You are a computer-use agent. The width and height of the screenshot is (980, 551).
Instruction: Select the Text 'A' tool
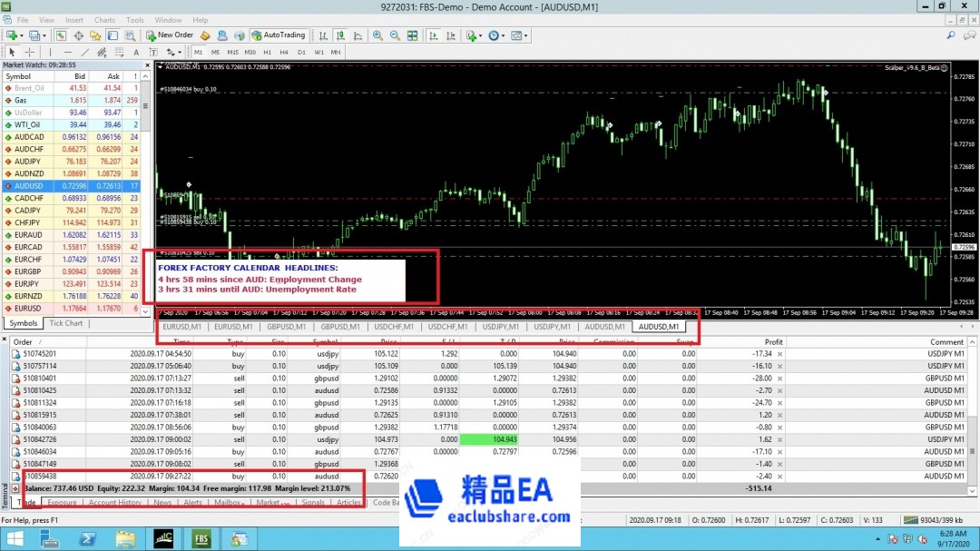pyautogui.click(x=136, y=53)
